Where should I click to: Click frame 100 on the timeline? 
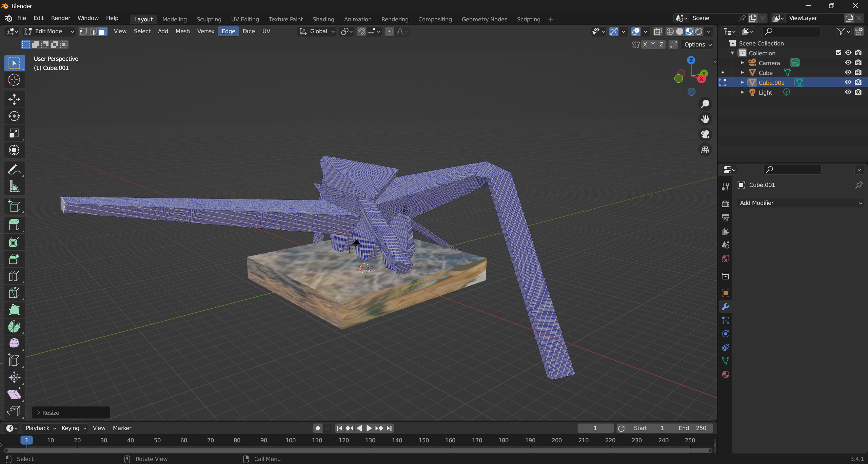(x=290, y=440)
